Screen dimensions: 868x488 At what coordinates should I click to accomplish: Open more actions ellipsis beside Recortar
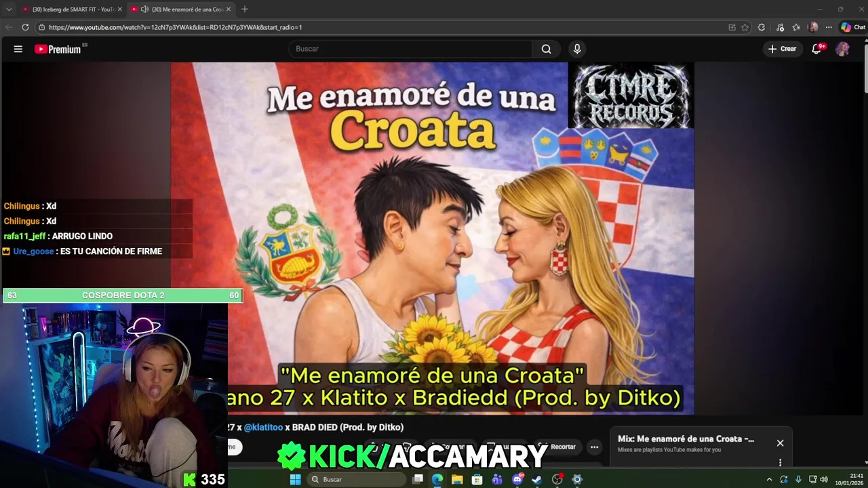click(x=594, y=447)
